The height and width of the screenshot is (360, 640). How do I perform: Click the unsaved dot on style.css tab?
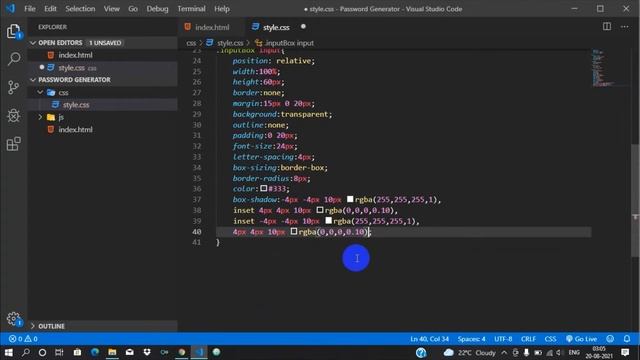click(x=303, y=27)
